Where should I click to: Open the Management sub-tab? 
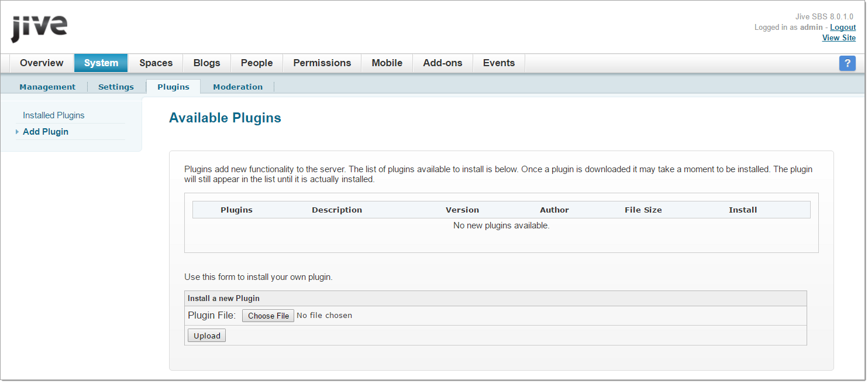[47, 86]
